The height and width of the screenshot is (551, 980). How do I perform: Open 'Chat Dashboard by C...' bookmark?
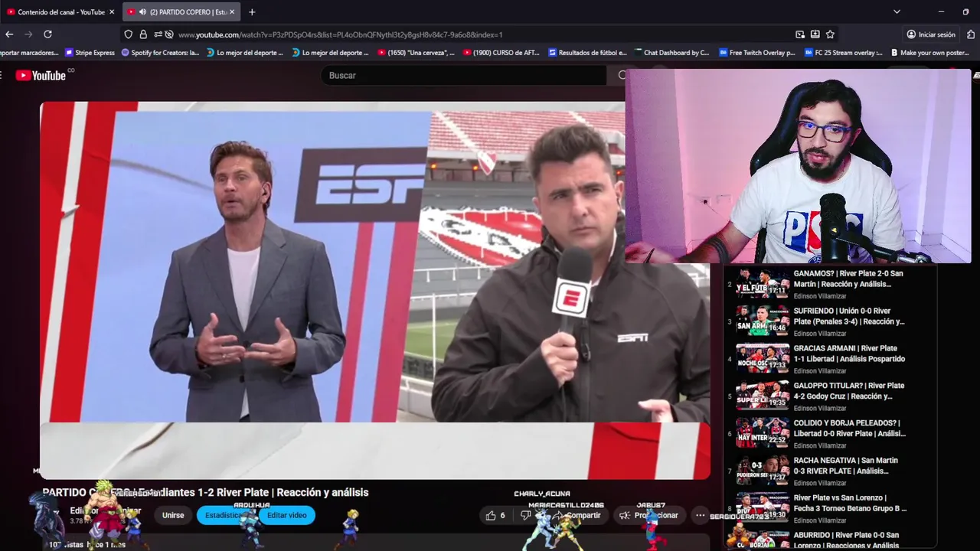(671, 53)
